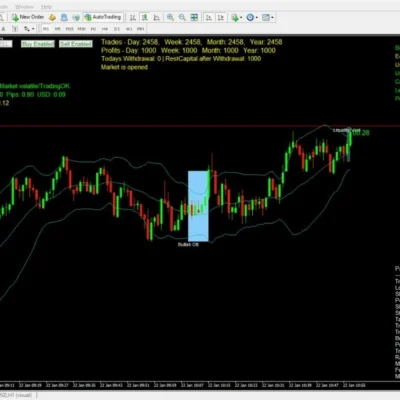Select the H4 timeframe
Image resolution: width=400 pixels, height=400 pixels.
[105, 29]
